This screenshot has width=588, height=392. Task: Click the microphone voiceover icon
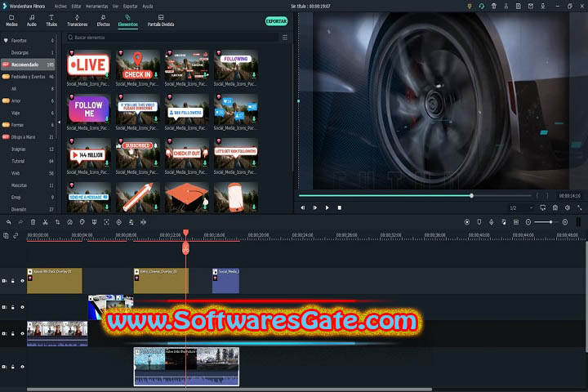(x=492, y=222)
